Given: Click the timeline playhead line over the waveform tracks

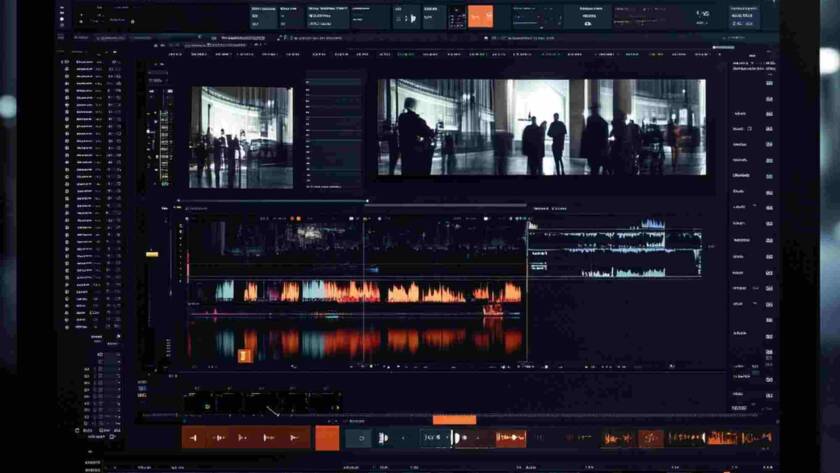Looking at the screenshot, I should [x=364, y=292].
